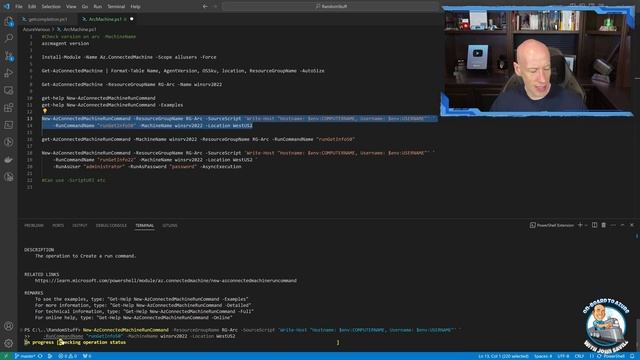Switch to the GitLens panel tab
The image size is (640, 360).
[170, 225]
